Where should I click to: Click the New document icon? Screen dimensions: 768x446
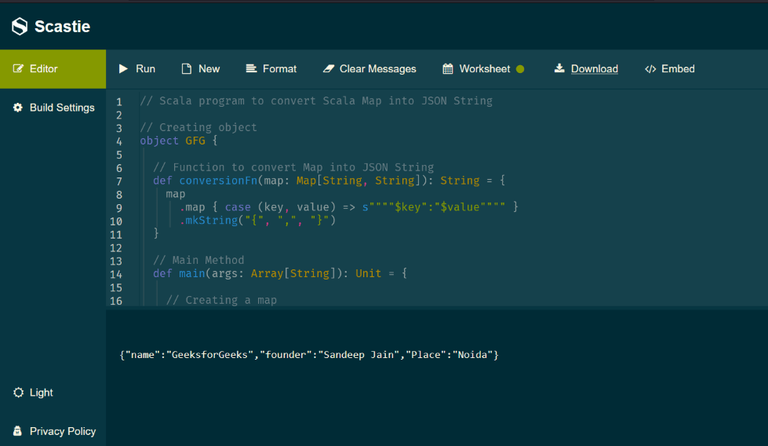[x=186, y=69]
